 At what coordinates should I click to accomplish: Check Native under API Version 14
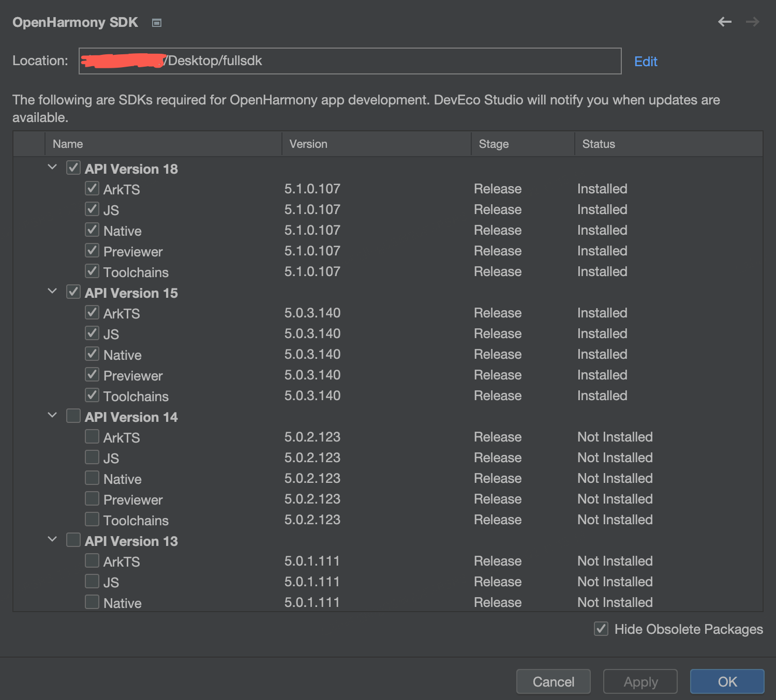click(x=92, y=478)
